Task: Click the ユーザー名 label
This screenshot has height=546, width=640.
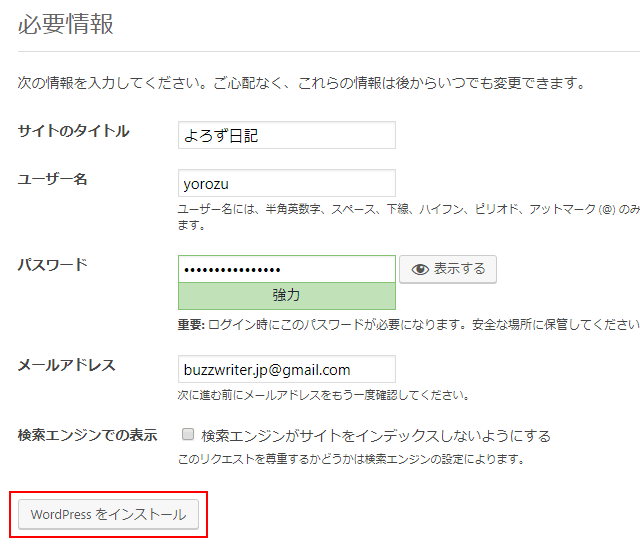Action: coord(52,179)
